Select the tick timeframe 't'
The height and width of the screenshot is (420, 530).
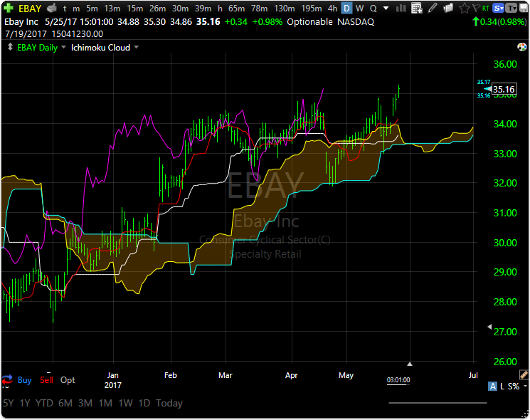[65, 8]
